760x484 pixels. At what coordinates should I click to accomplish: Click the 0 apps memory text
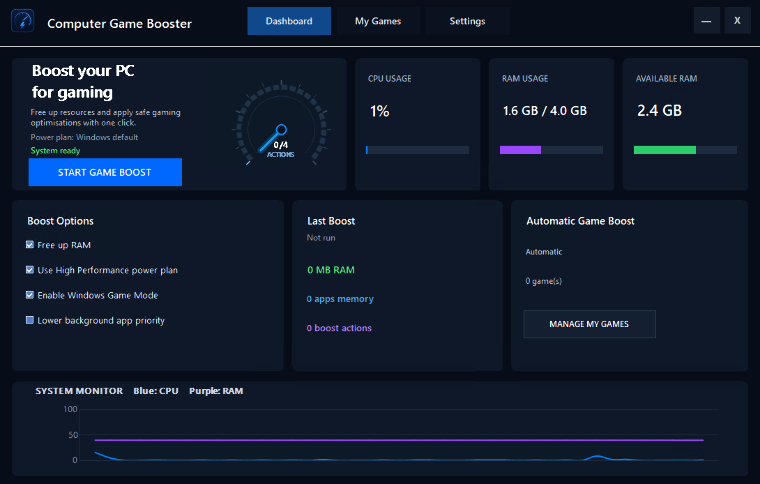click(340, 299)
